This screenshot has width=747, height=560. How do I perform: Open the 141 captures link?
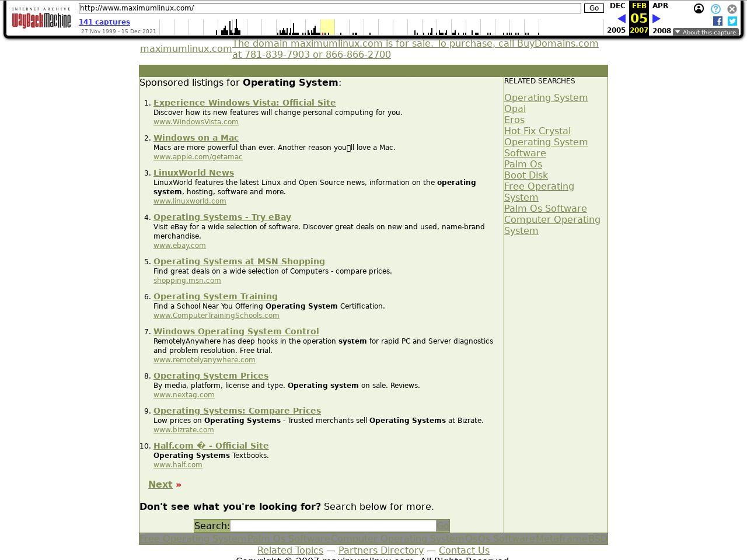104,22
